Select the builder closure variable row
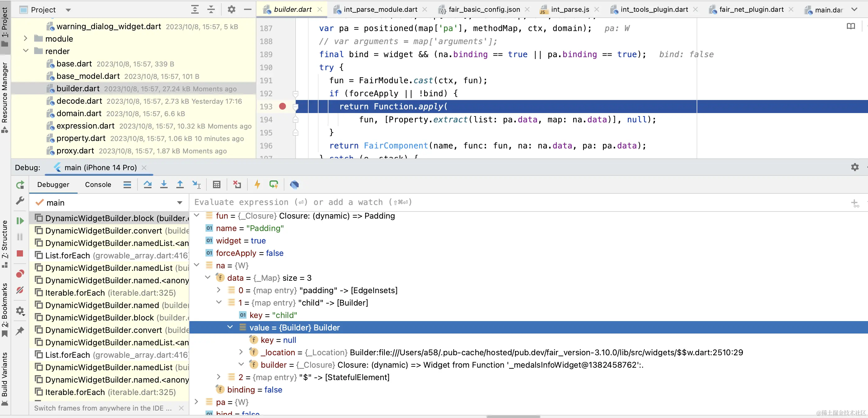Image resolution: width=868 pixels, height=418 pixels. click(x=528, y=365)
